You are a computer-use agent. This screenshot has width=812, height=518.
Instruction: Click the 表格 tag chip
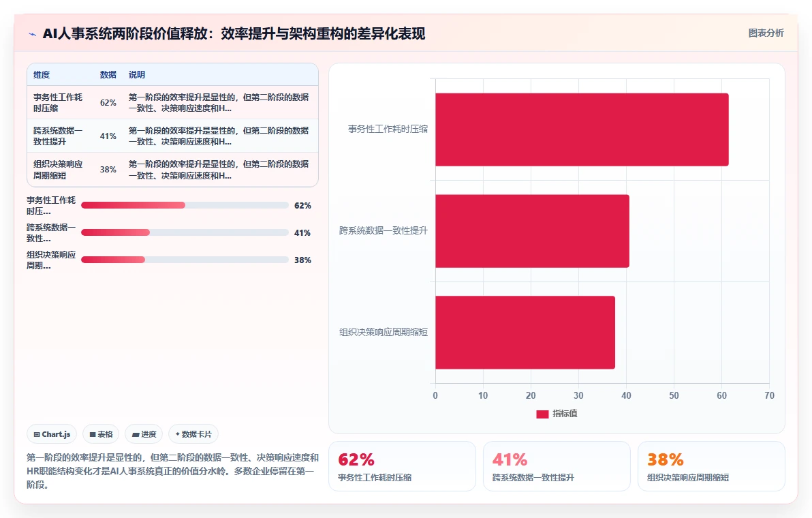pyautogui.click(x=101, y=434)
